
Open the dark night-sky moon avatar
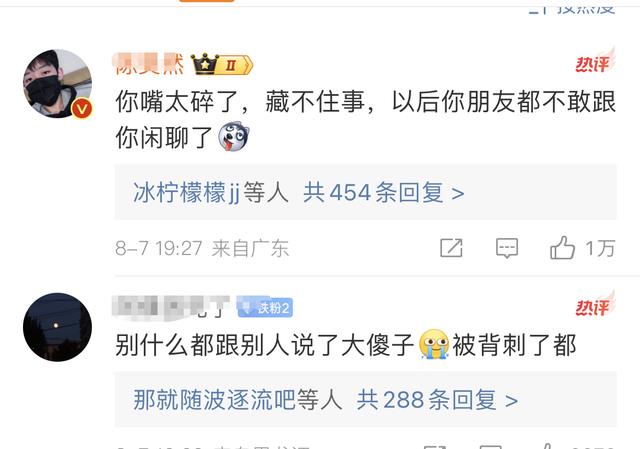pos(58,327)
